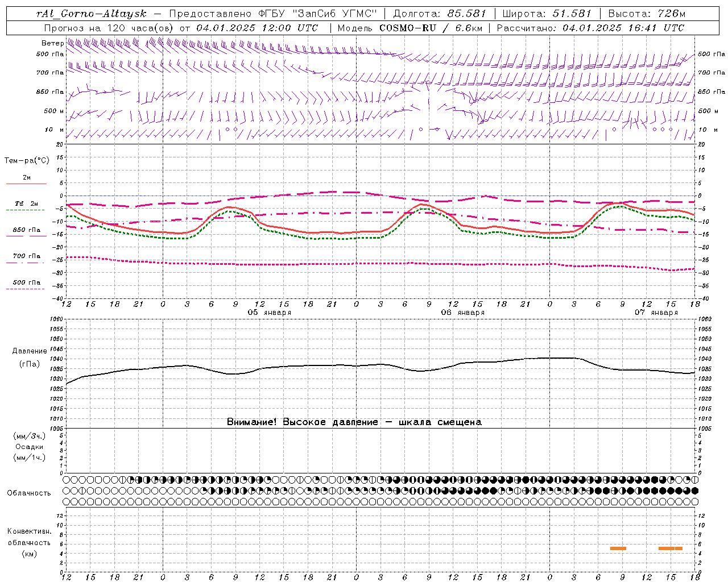
Task: Click the elevation text Высота: 726м
Action: point(647,14)
